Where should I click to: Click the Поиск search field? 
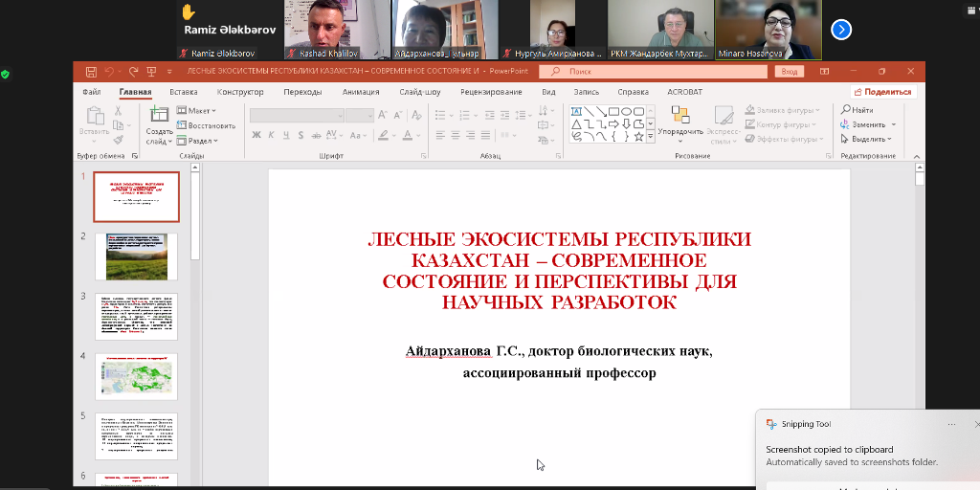point(653,72)
